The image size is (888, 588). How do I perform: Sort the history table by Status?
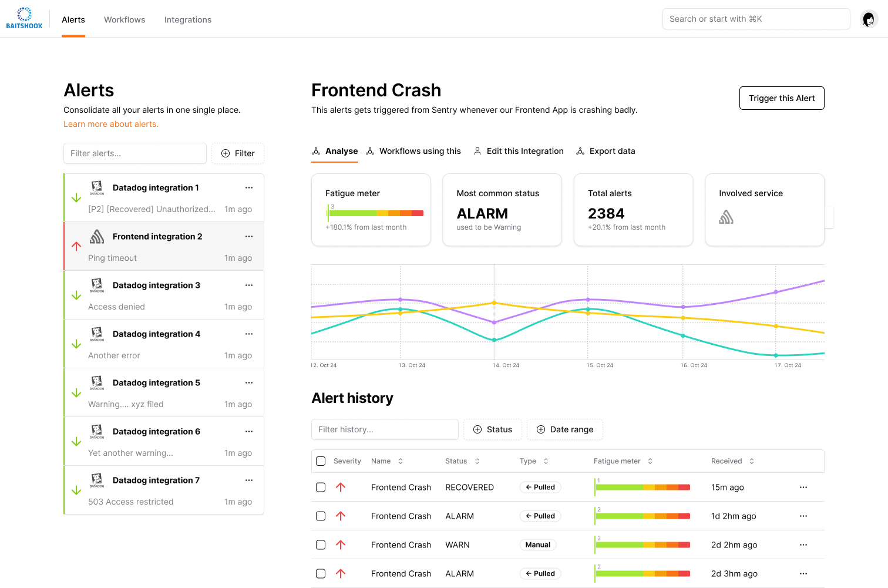coord(476,461)
